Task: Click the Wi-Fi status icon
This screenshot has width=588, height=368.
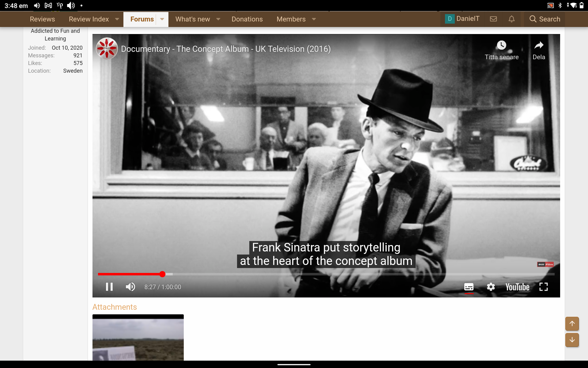Action: pyautogui.click(x=573, y=6)
